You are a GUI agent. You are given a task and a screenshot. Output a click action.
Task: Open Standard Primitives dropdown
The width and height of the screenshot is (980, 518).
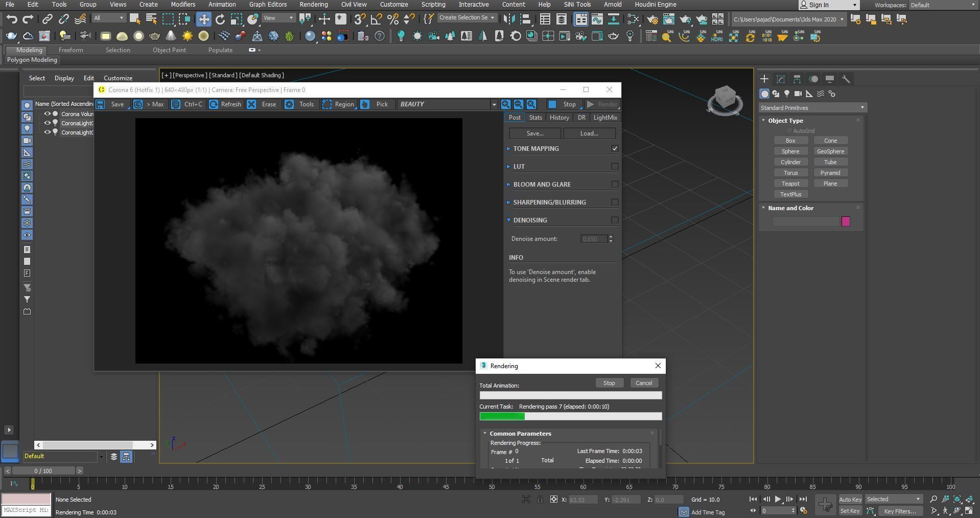(x=812, y=108)
